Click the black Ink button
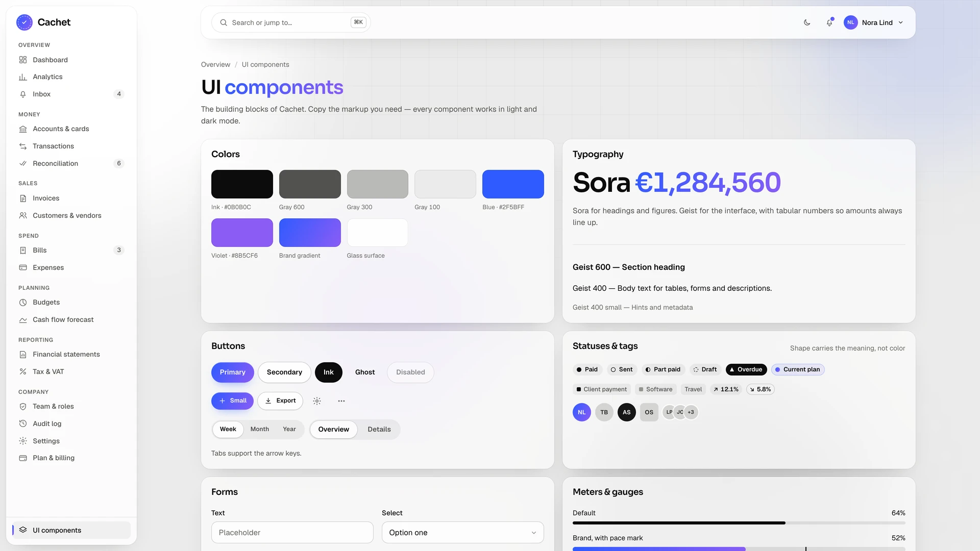The image size is (980, 551). point(329,372)
